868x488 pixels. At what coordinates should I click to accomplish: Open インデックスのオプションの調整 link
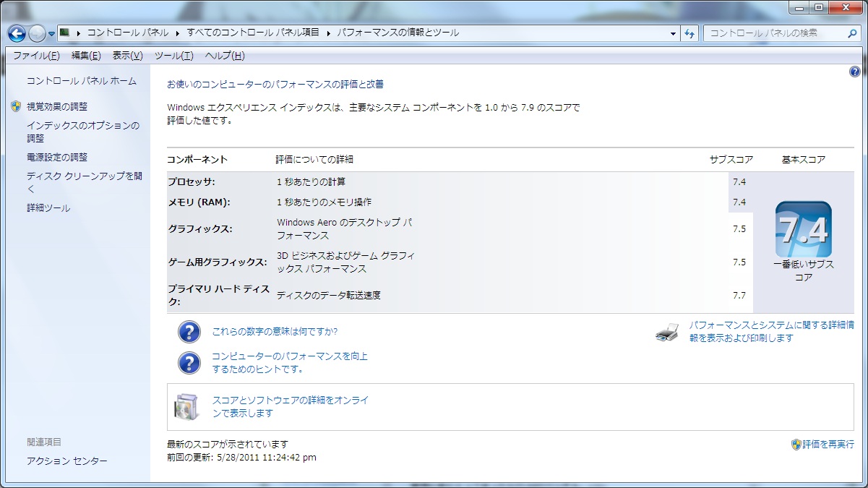(x=83, y=132)
